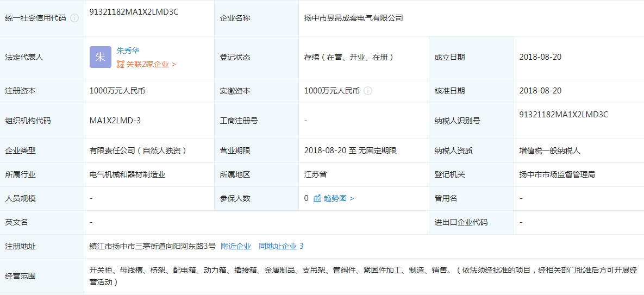Click the purple 朱 avatar badge

[100, 57]
